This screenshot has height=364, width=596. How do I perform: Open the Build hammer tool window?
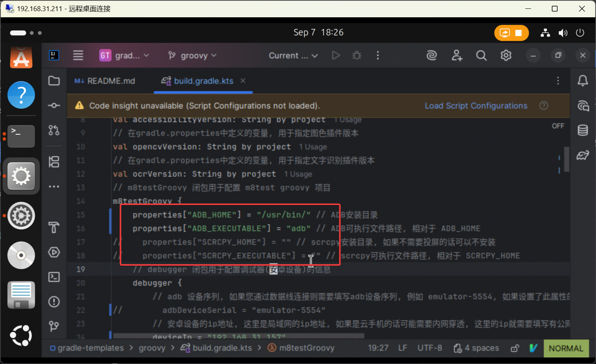54,227
